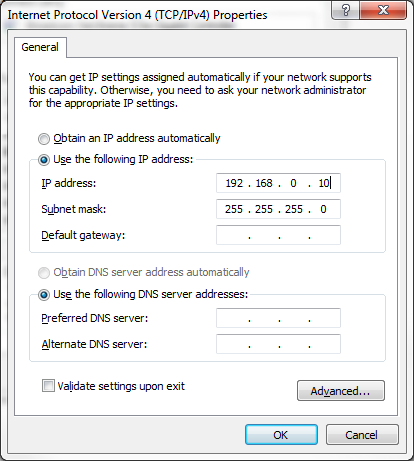414x461 pixels.
Task: Open the Advanced settings button
Action: point(341,390)
